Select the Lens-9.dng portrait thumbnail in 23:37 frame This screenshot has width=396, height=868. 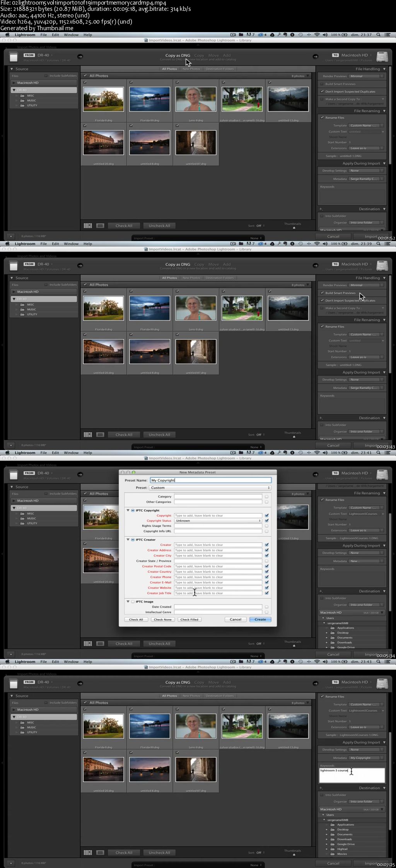[196, 99]
